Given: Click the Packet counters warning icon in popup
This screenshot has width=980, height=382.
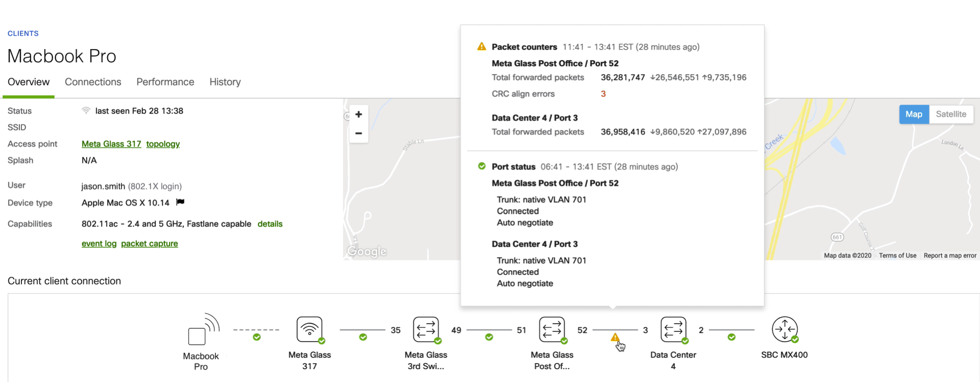Looking at the screenshot, I should (x=481, y=46).
